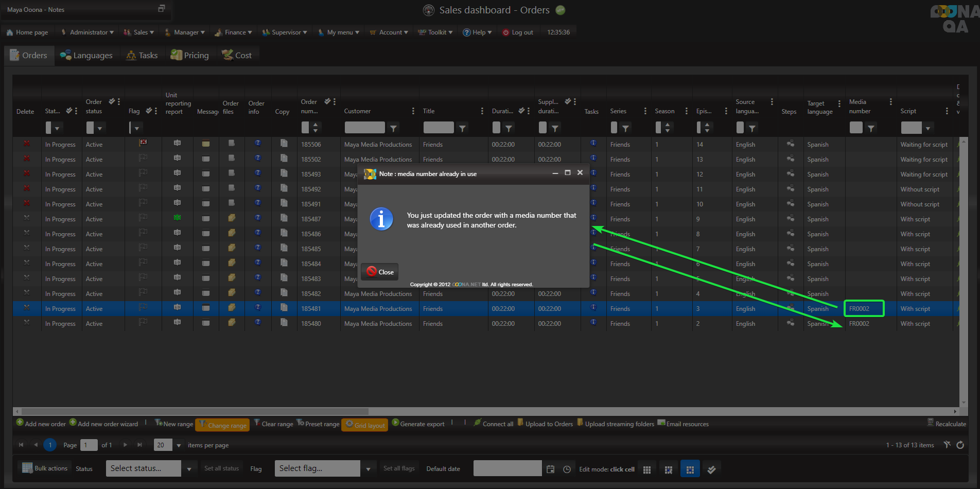Screen dimensions: 980x489
Task: Expand the Select flag dropdown
Action: [x=367, y=469]
